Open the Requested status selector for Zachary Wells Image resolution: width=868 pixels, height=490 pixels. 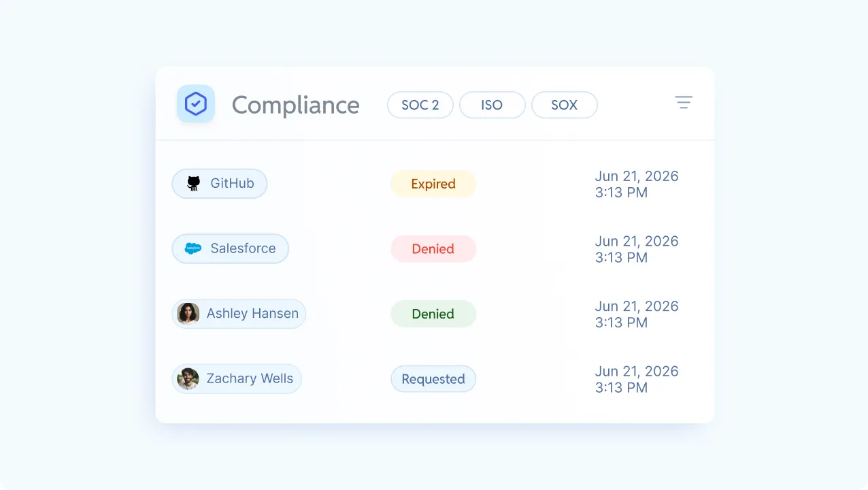[433, 379]
